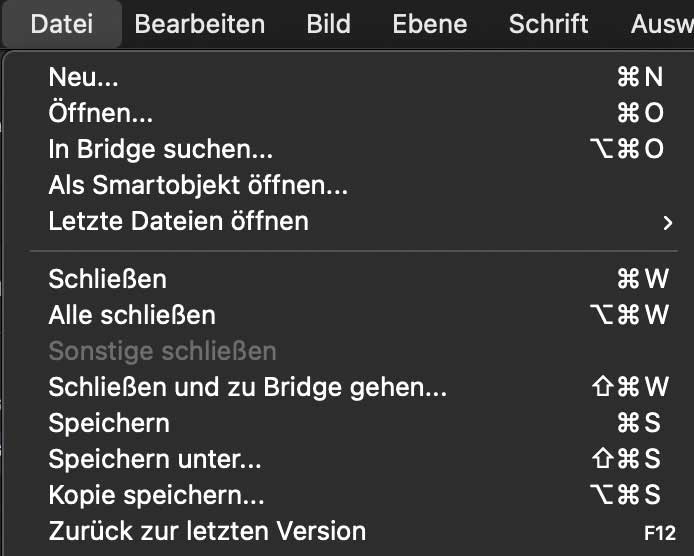Viewport: 694px width, 556px height.
Task: Open the partially visible Auswahl menu
Action: 662,24
